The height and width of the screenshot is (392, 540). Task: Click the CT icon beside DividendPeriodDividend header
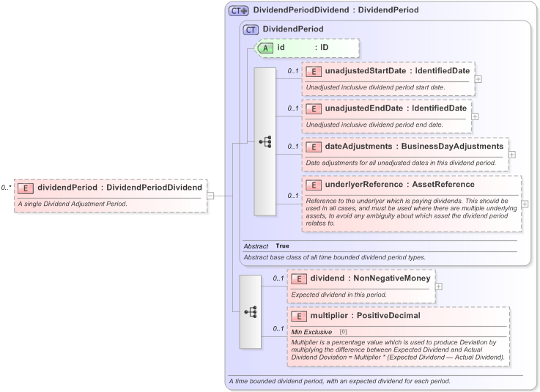(x=238, y=11)
